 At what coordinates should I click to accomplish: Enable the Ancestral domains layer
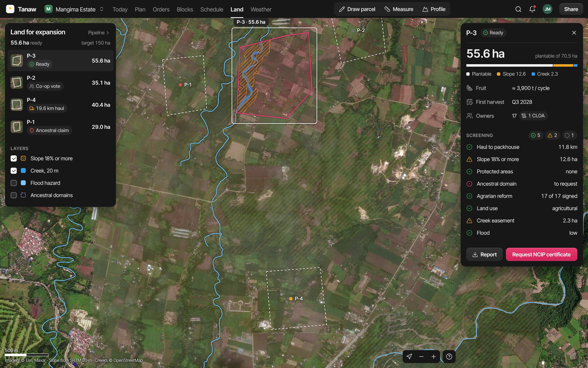pos(14,195)
